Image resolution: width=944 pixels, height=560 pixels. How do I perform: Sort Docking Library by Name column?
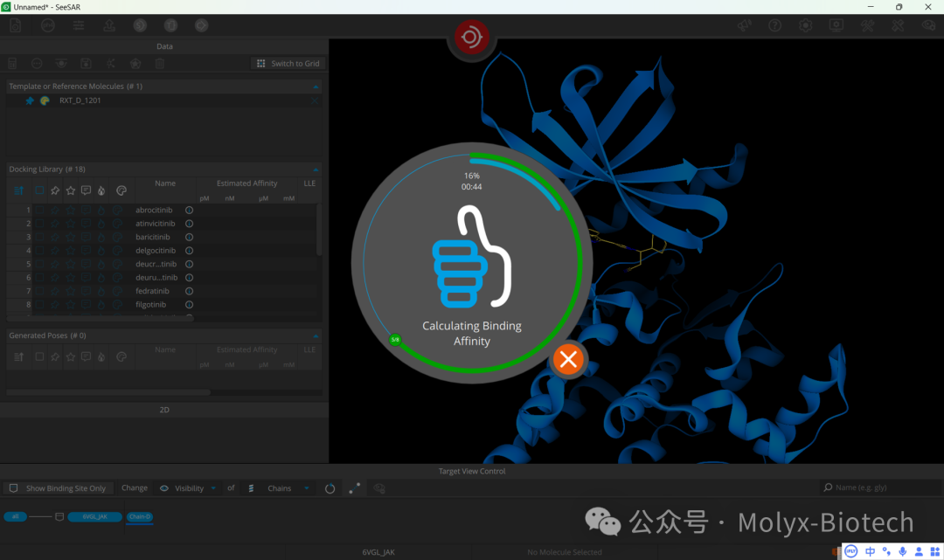pyautogui.click(x=165, y=183)
